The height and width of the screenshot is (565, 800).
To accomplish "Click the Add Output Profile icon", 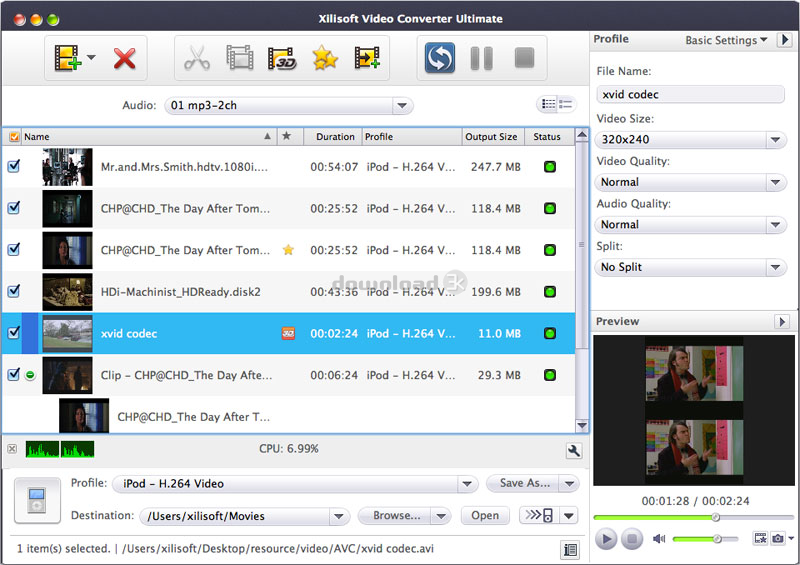I will 367,58.
